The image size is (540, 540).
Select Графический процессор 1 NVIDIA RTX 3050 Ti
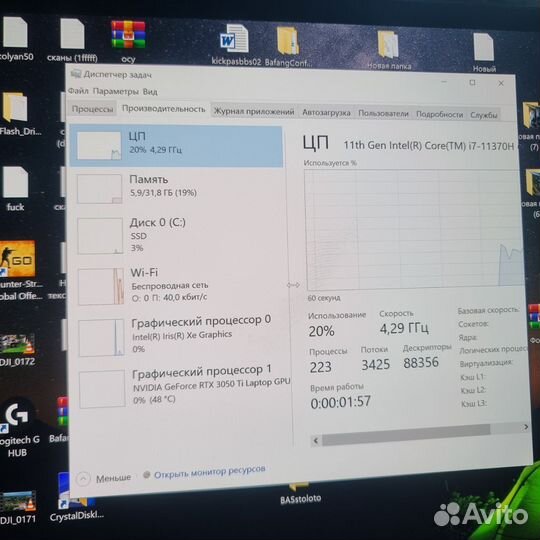180,388
